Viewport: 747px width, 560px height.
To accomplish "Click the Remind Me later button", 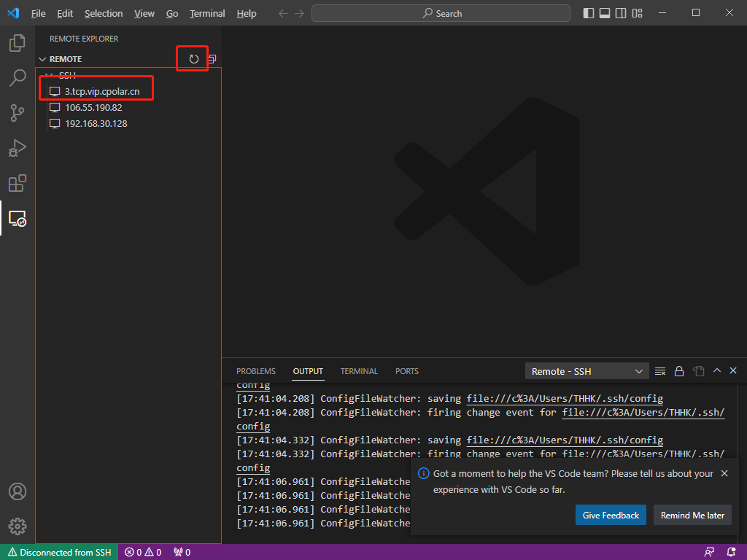I will [692, 515].
